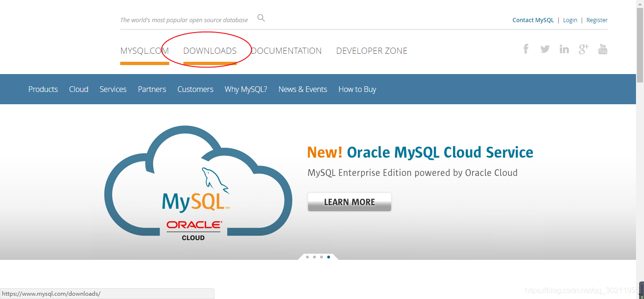
Task: Open the MySQL Facebook page icon
Action: point(526,49)
